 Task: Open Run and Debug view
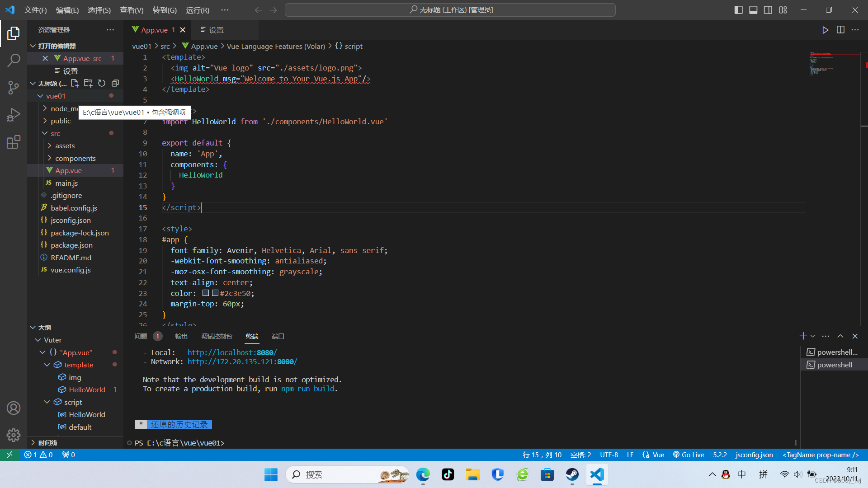[14, 115]
